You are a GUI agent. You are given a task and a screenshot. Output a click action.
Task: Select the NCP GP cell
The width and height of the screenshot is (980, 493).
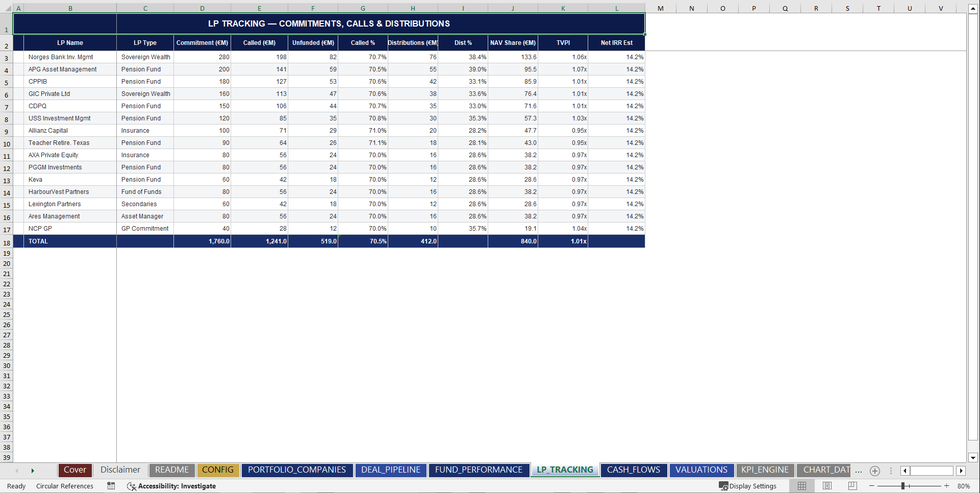pyautogui.click(x=70, y=229)
